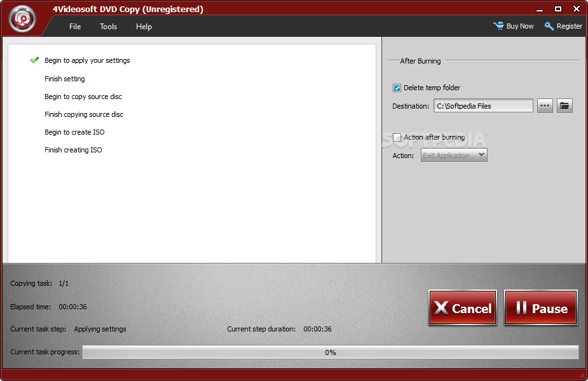Click the current task progress bar at 0%
The image size is (588, 381).
coord(331,352)
